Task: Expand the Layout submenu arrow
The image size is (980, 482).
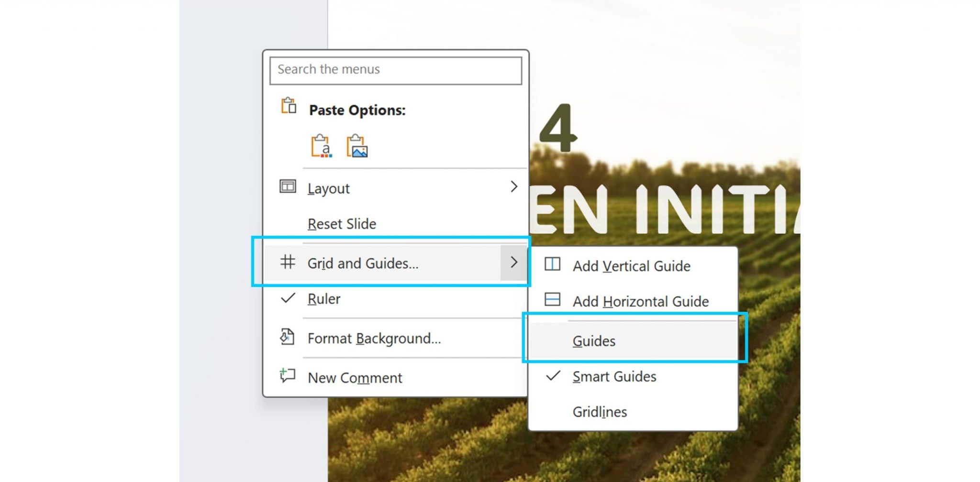Action: point(513,186)
